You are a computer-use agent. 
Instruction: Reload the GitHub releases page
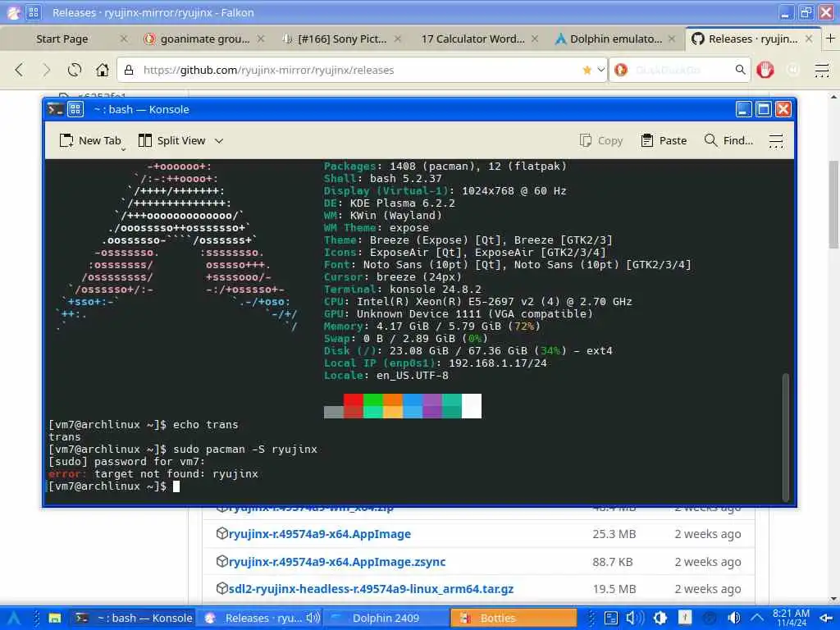point(75,70)
